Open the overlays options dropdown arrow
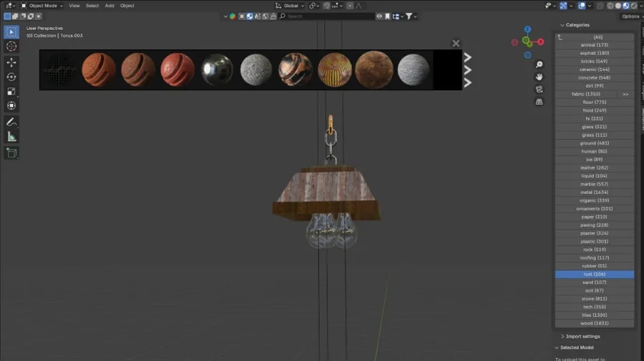 pyautogui.click(x=590, y=6)
